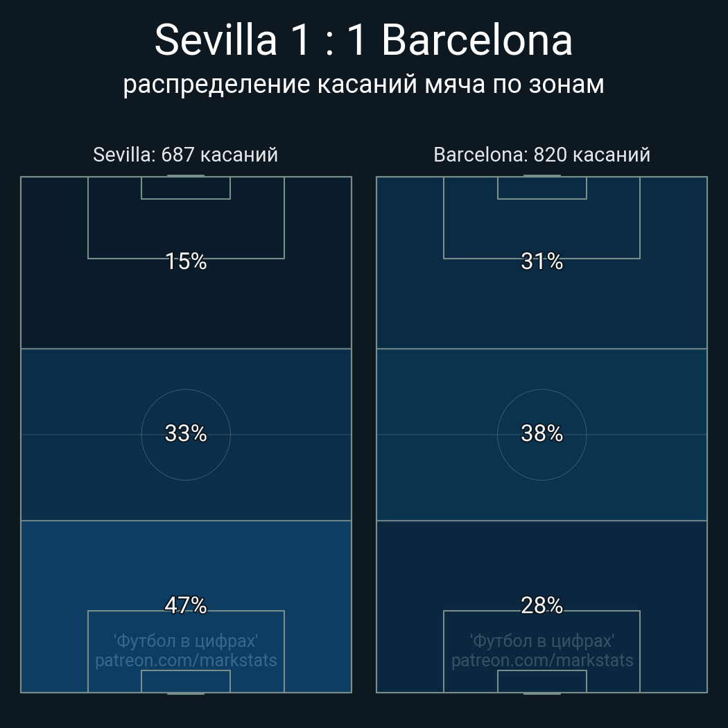Click the 'Футбол в цифрах' watermark on Sevilla's pitch

coord(186,641)
